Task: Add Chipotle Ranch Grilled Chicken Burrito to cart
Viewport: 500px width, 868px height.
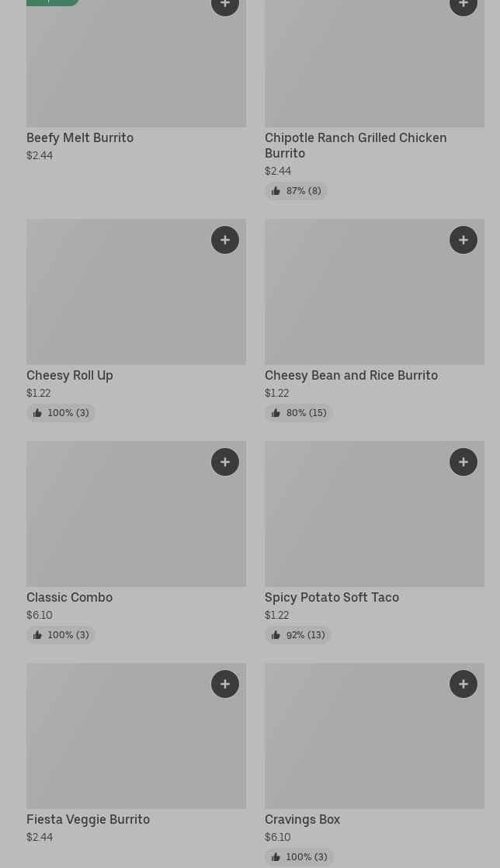Action: click(464, 5)
